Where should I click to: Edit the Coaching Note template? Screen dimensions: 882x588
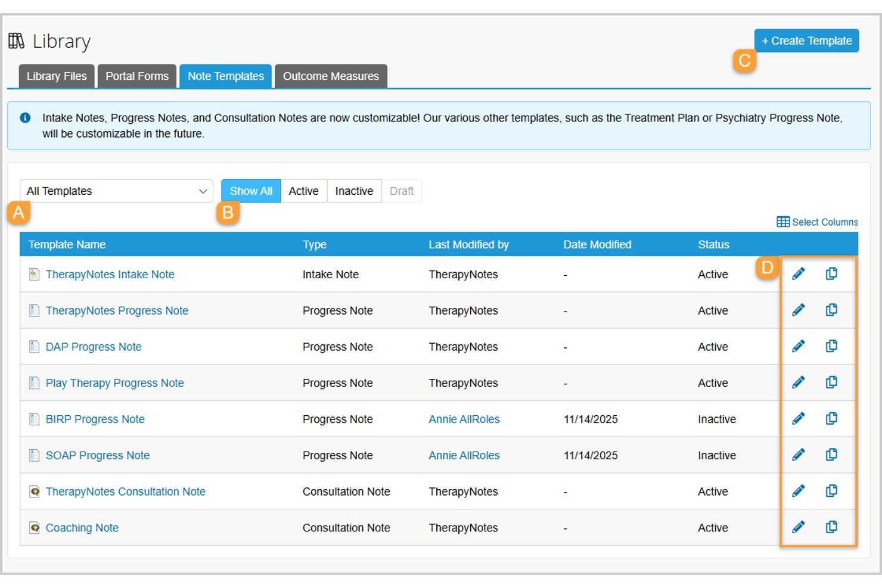click(x=799, y=527)
